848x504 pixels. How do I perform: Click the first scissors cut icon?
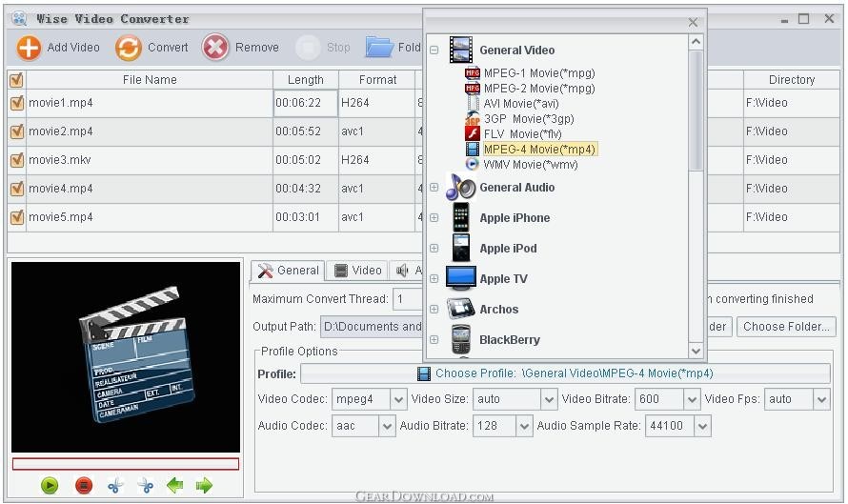115,485
